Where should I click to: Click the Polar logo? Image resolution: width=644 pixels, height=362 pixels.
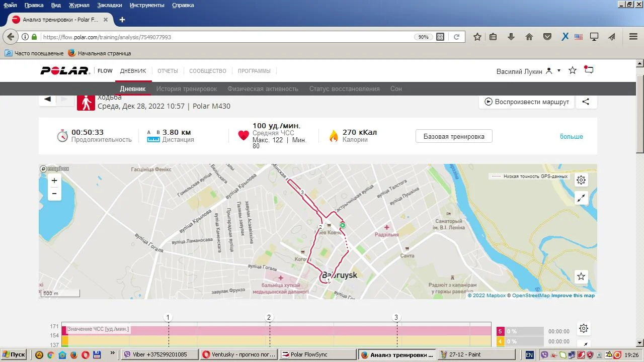(x=65, y=71)
